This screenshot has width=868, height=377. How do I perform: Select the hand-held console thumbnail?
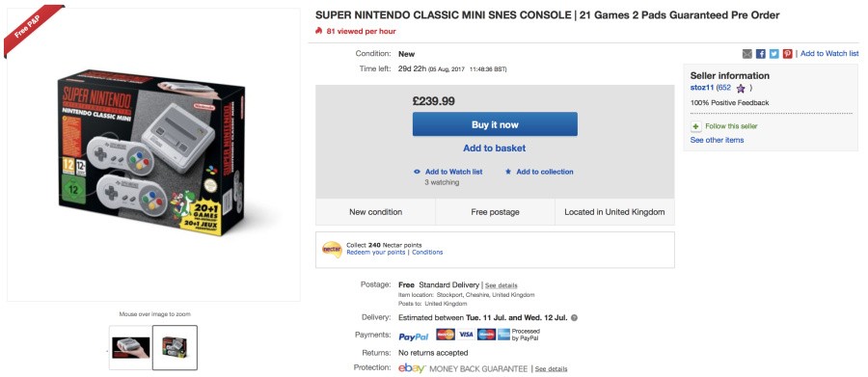click(x=130, y=347)
